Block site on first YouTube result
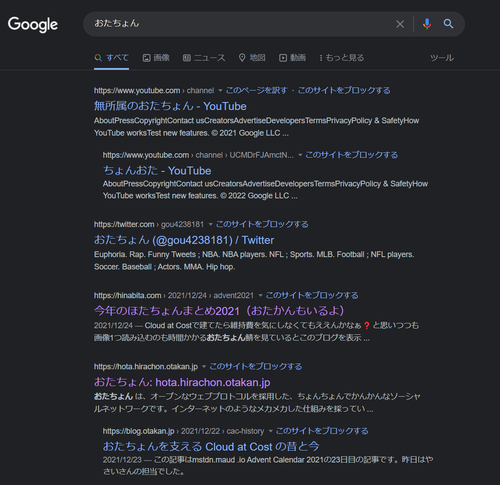Screen dimensions: 500x485 coord(344,90)
